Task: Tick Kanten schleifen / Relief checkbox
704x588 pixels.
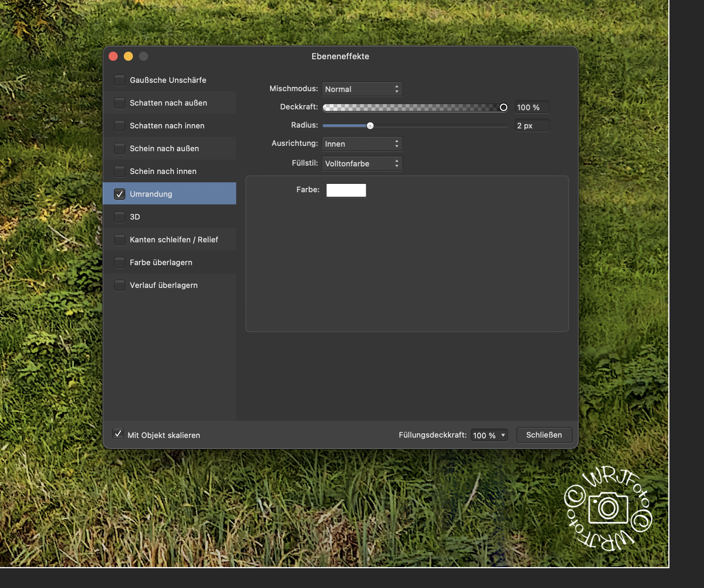Action: (x=120, y=240)
